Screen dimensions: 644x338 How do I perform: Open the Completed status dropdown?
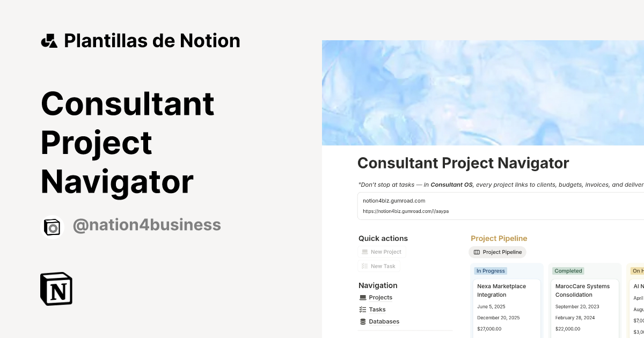click(x=568, y=271)
